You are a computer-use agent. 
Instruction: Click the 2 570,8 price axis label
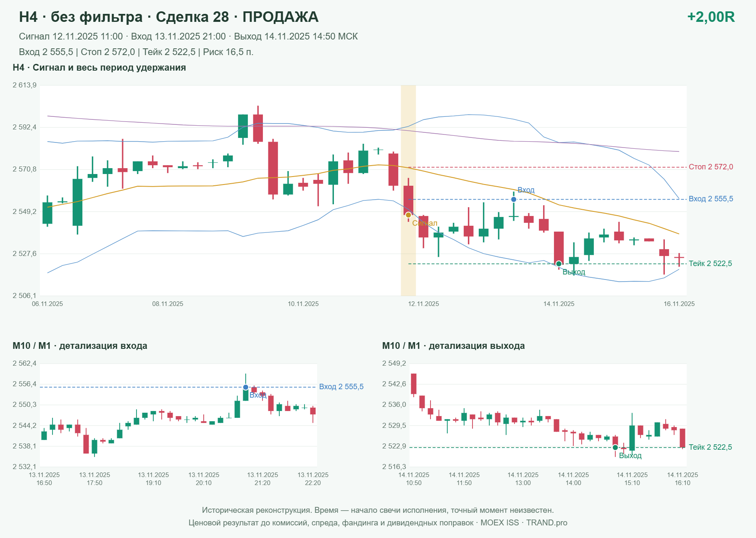[24, 169]
